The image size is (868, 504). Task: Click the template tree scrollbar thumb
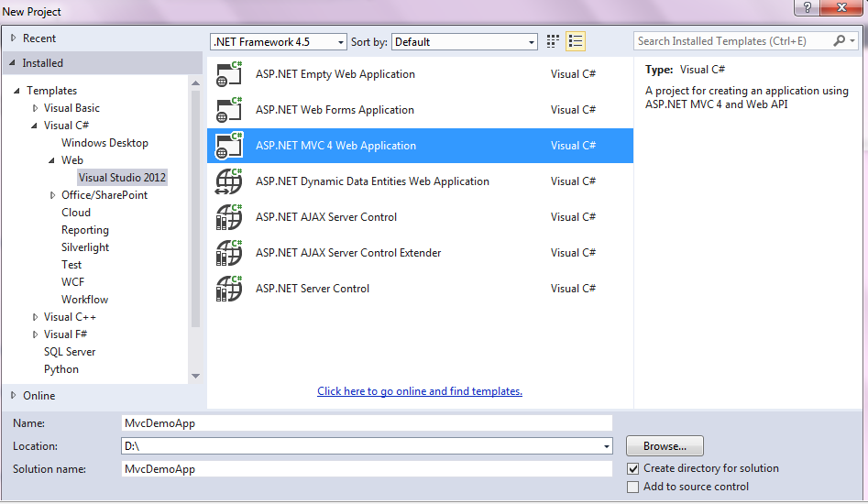[x=195, y=209]
